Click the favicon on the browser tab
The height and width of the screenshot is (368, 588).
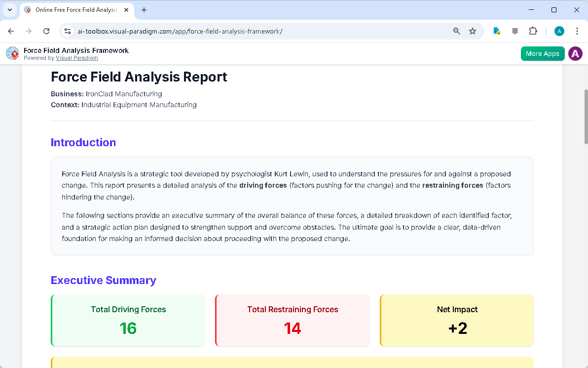28,10
